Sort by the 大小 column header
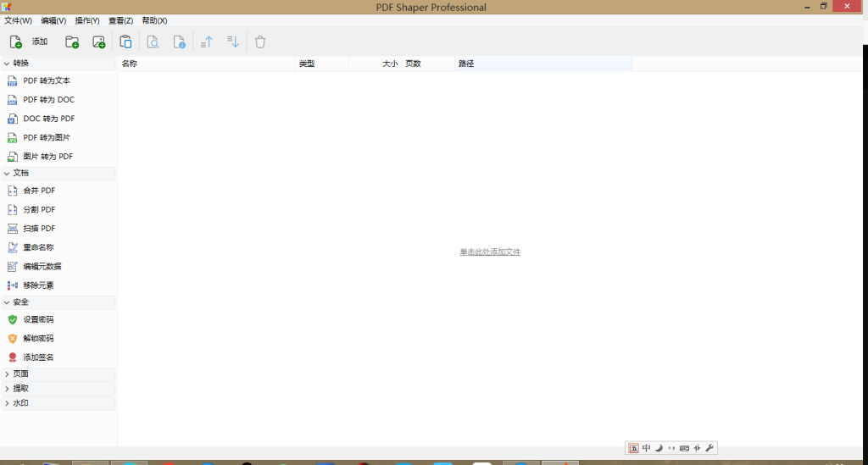Screen dimensions: 868x465 point(374,64)
